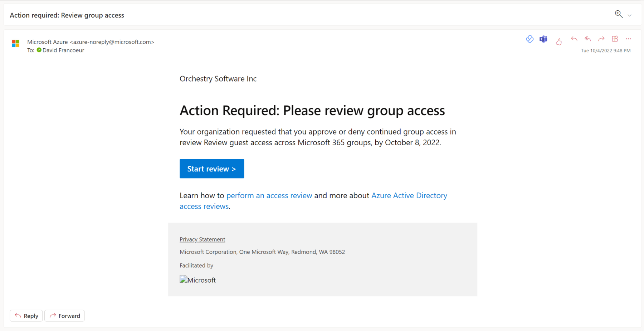The width and height of the screenshot is (644, 331).
Task: Open the perform an access review link
Action: [269, 195]
